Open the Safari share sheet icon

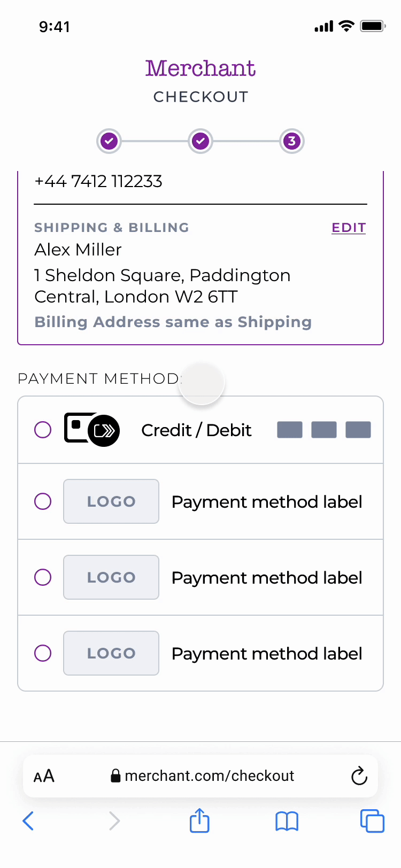[x=199, y=820]
